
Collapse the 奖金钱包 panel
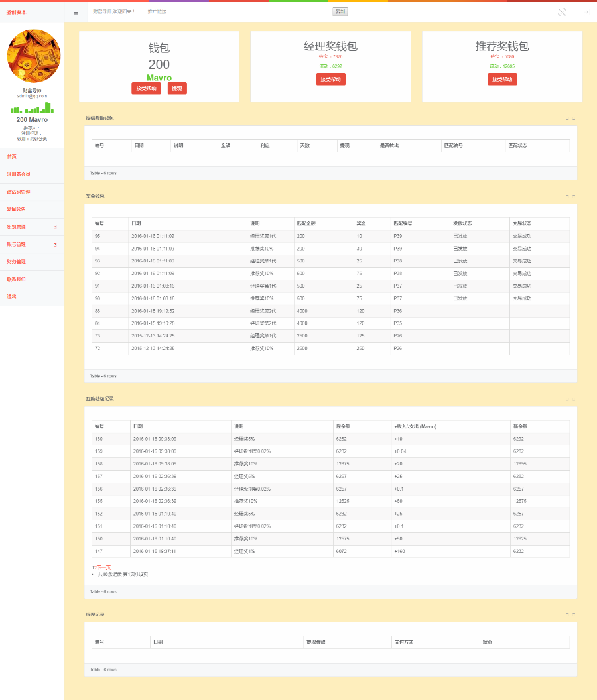568,196
